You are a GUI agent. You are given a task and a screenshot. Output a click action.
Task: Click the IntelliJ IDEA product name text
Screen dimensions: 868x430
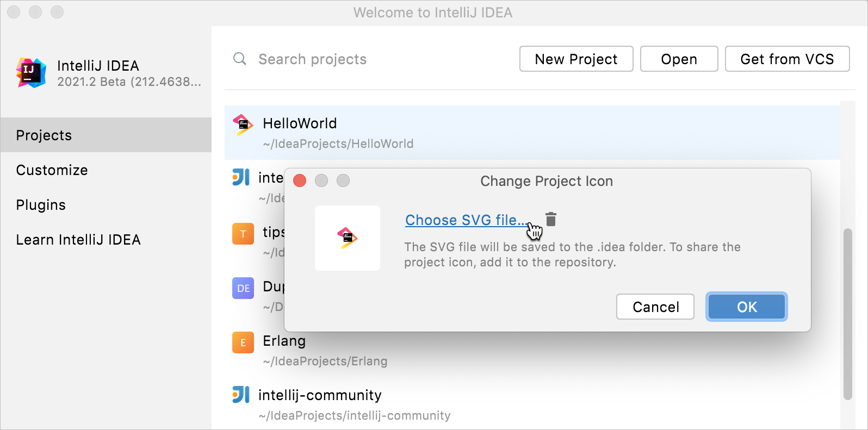click(98, 66)
